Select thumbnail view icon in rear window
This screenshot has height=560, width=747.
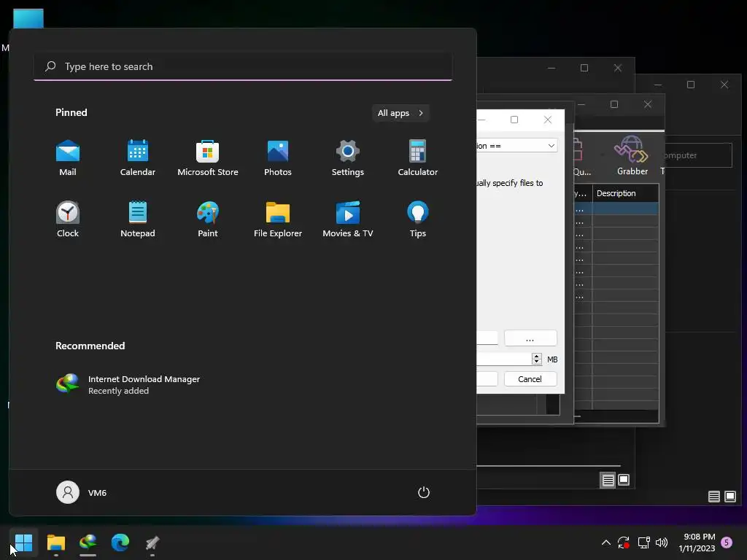[729, 497]
